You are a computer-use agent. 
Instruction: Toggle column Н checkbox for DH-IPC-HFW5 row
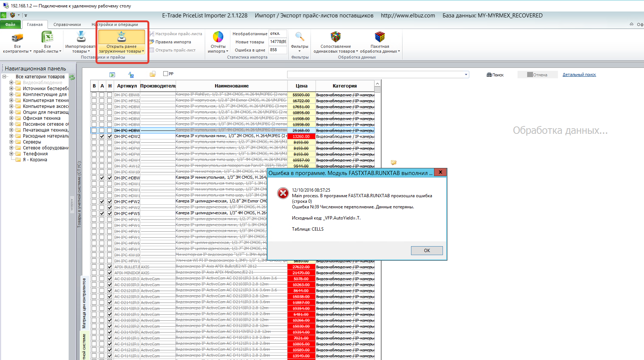[x=109, y=214]
